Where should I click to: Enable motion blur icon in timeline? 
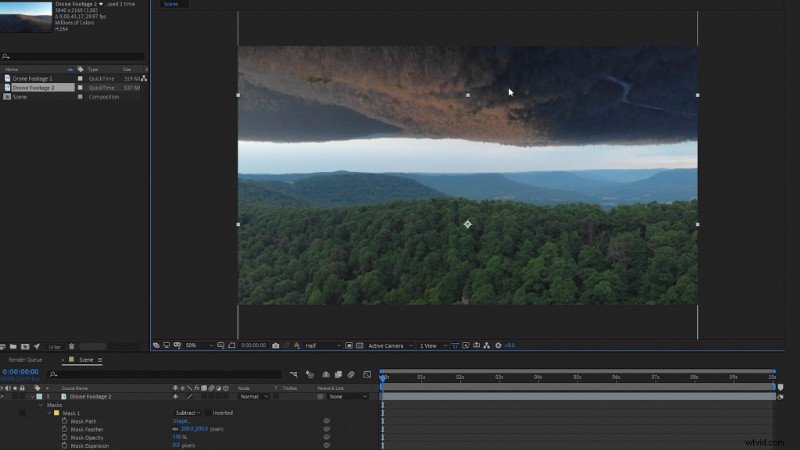click(351, 374)
